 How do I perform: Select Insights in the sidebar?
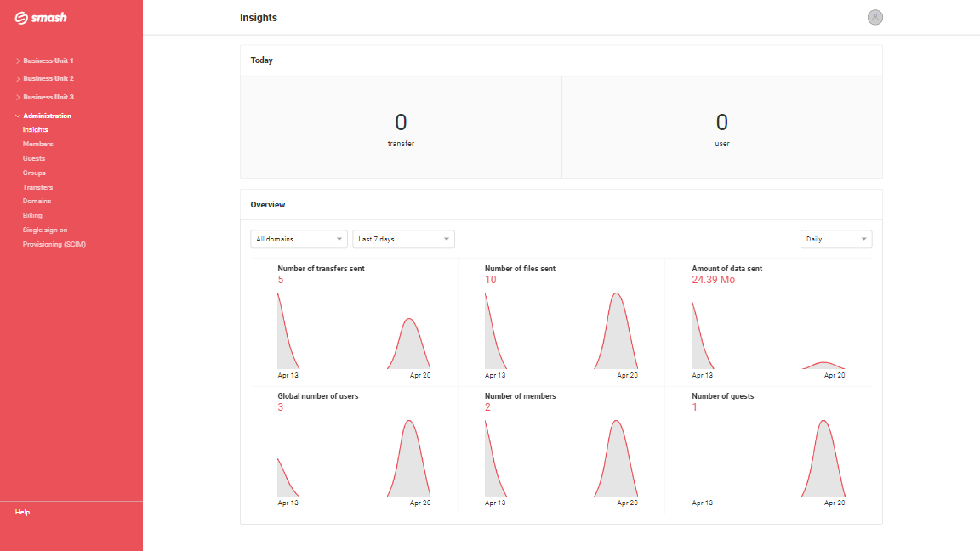tap(35, 130)
